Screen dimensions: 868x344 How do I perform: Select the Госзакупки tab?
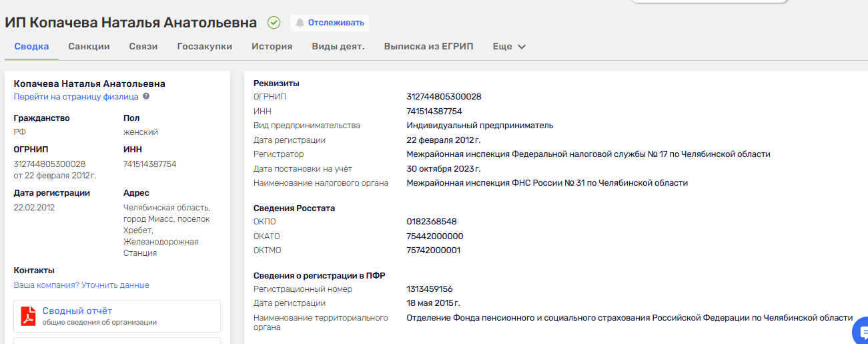coord(204,47)
